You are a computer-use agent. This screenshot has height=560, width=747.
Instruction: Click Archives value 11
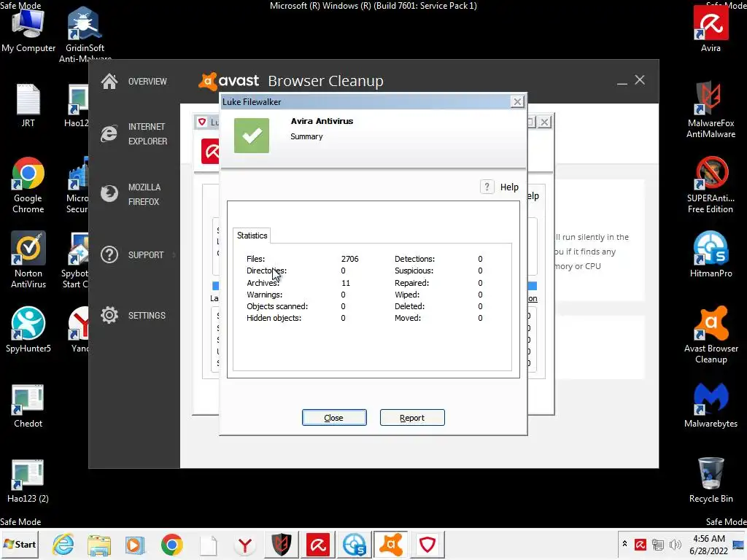tap(345, 283)
